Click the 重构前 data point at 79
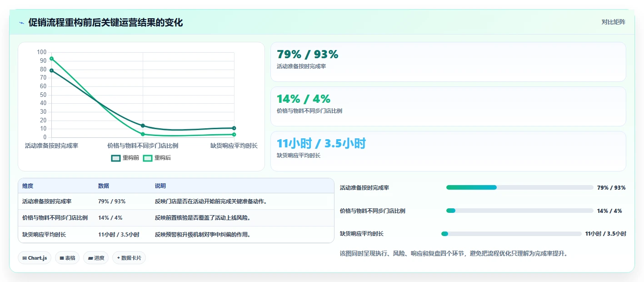The height and width of the screenshot is (282, 644). pos(52,70)
